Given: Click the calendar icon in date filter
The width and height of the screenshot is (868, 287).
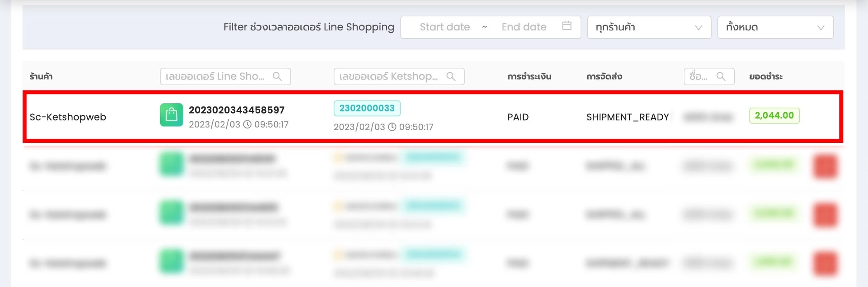Looking at the screenshot, I should [x=567, y=26].
